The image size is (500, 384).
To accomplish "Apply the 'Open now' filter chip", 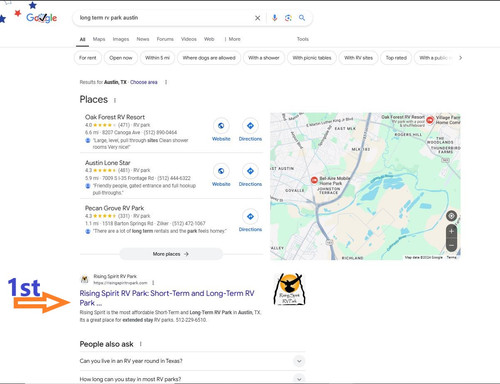I will (x=121, y=58).
